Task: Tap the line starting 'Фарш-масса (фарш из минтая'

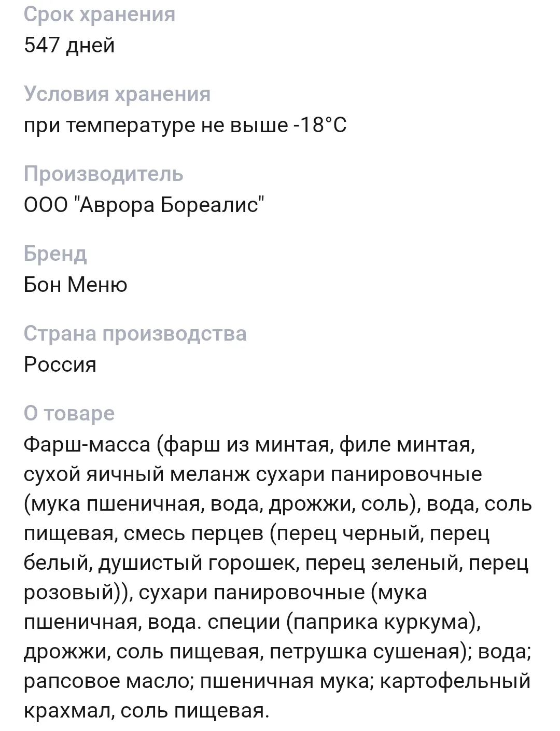Action: (x=249, y=445)
